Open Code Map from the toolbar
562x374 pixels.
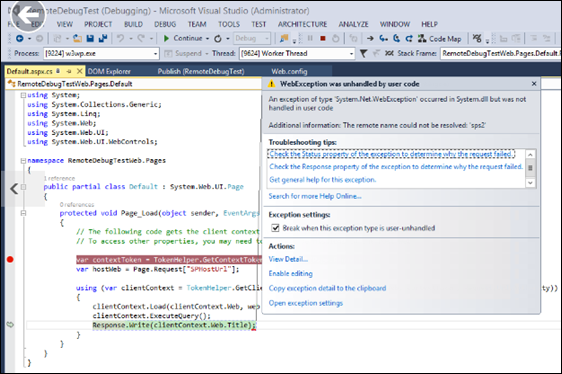coord(440,39)
